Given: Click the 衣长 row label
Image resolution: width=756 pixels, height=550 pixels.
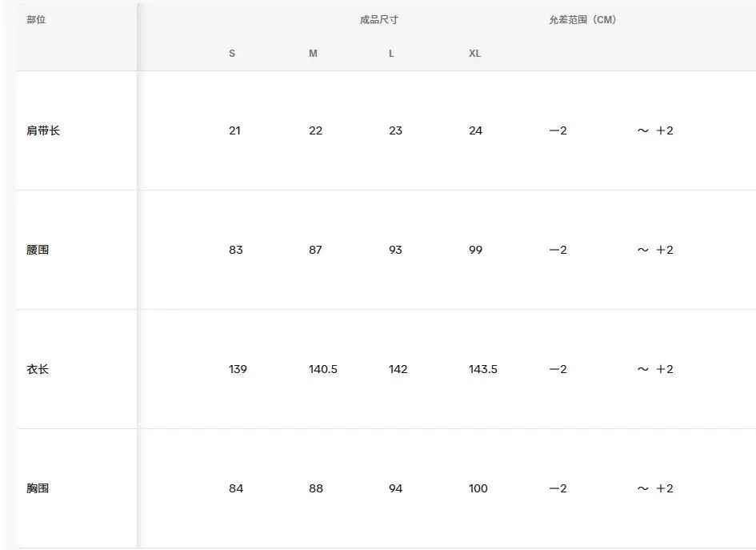Looking at the screenshot, I should (x=38, y=369).
